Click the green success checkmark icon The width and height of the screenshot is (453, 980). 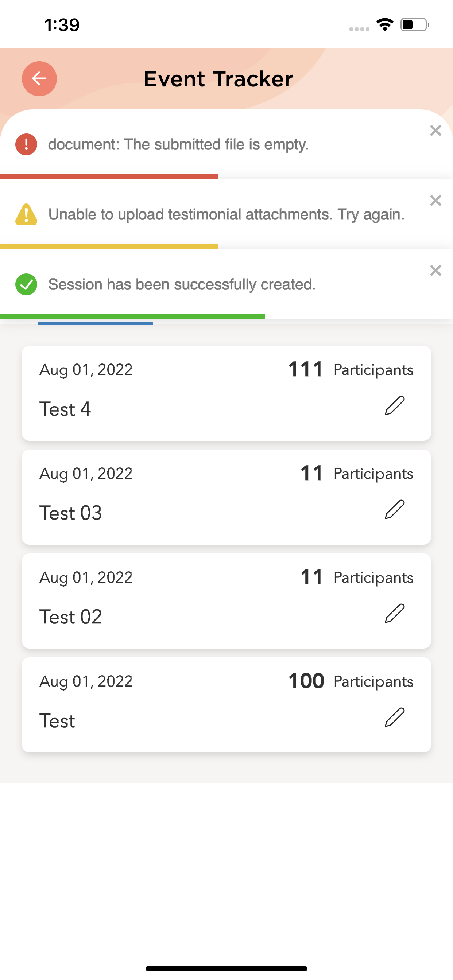26,285
